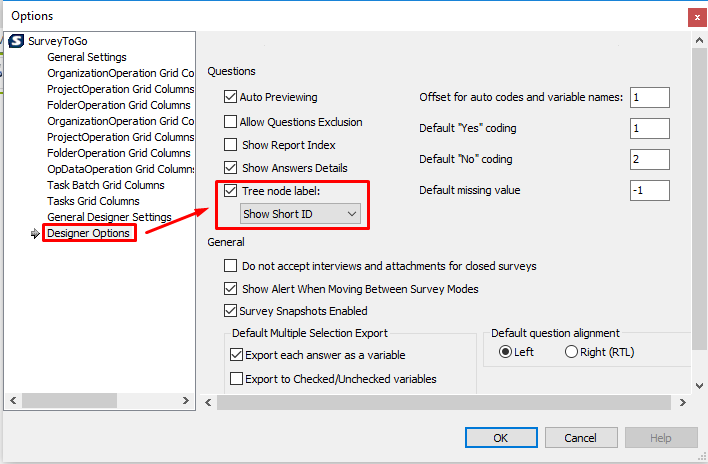This screenshot has width=708, height=464.
Task: Open General Settings in the tree
Action: click(87, 57)
